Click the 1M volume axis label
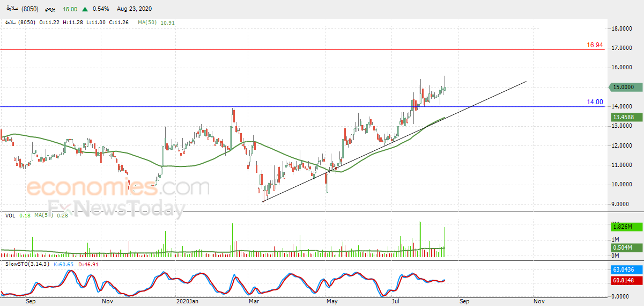Viewport: 644px width, 306px height. 616,239
